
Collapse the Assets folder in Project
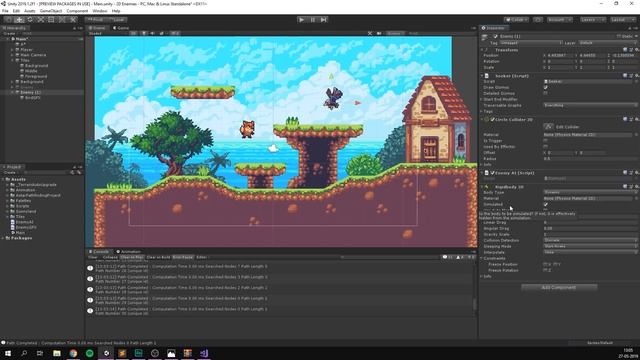[x=3, y=179]
